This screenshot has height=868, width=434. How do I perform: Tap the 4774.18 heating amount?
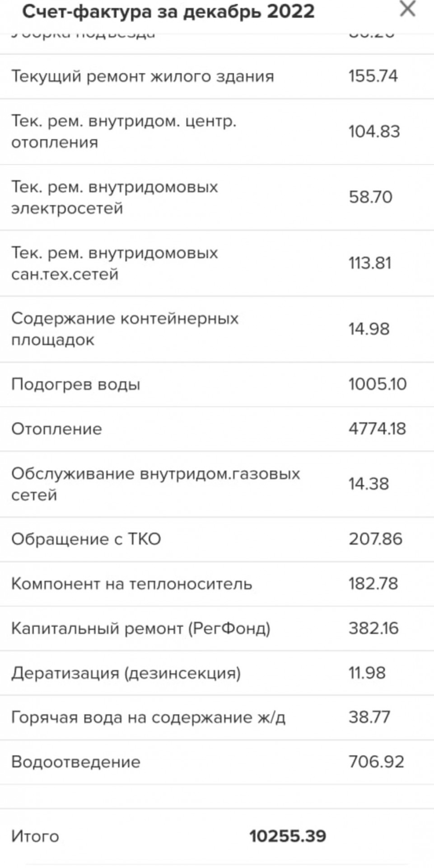pyautogui.click(x=377, y=429)
